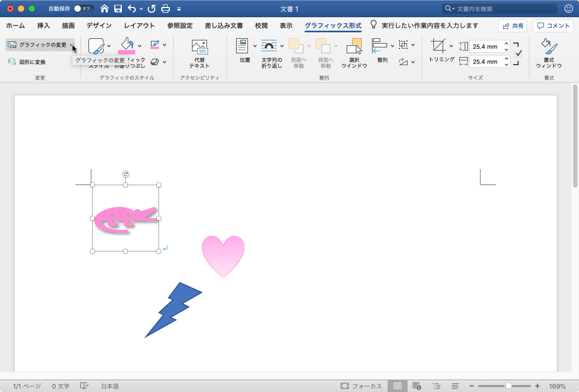
Task: Expand the Wrap Text dropdown arrow
Action: click(282, 46)
